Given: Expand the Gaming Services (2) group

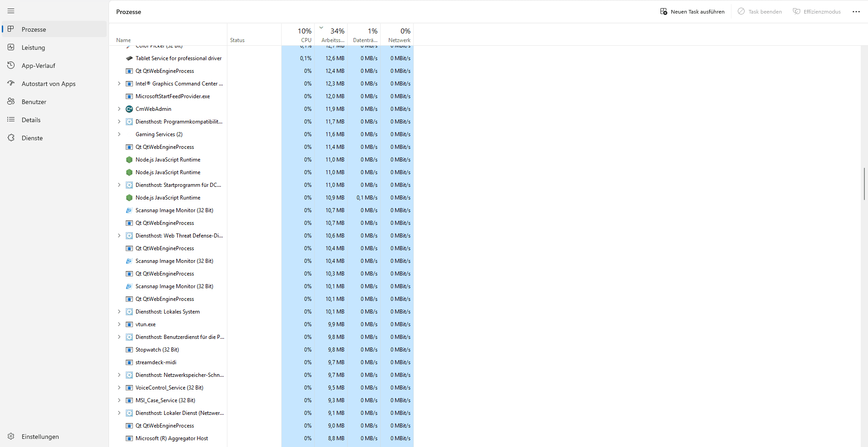Looking at the screenshot, I should point(119,134).
